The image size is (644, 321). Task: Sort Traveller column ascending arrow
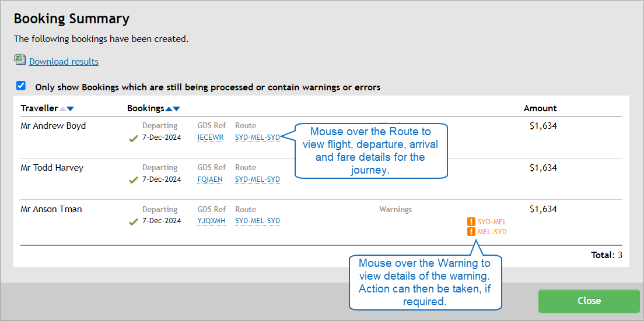tap(63, 109)
